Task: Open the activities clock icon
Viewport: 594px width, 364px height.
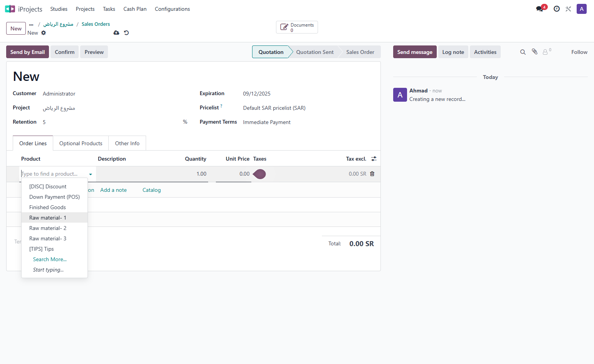Action: click(557, 9)
